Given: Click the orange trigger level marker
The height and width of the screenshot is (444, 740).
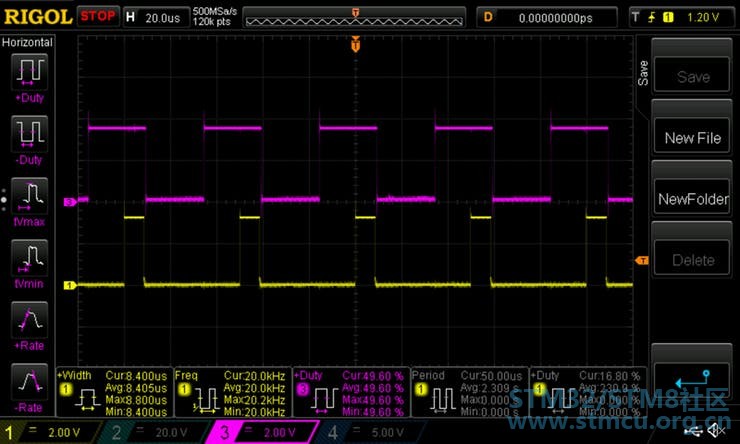Looking at the screenshot, I should click(x=642, y=260).
